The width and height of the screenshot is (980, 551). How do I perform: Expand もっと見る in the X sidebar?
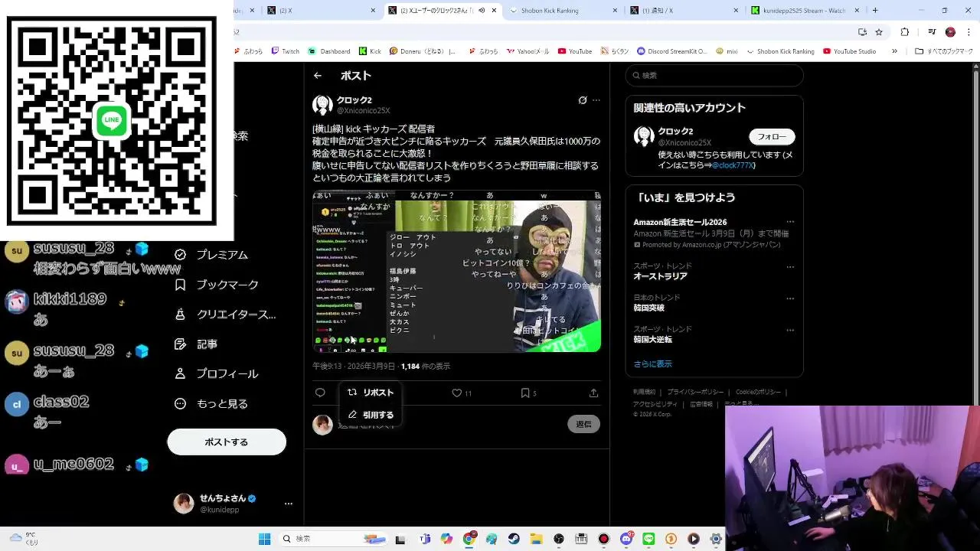click(211, 404)
